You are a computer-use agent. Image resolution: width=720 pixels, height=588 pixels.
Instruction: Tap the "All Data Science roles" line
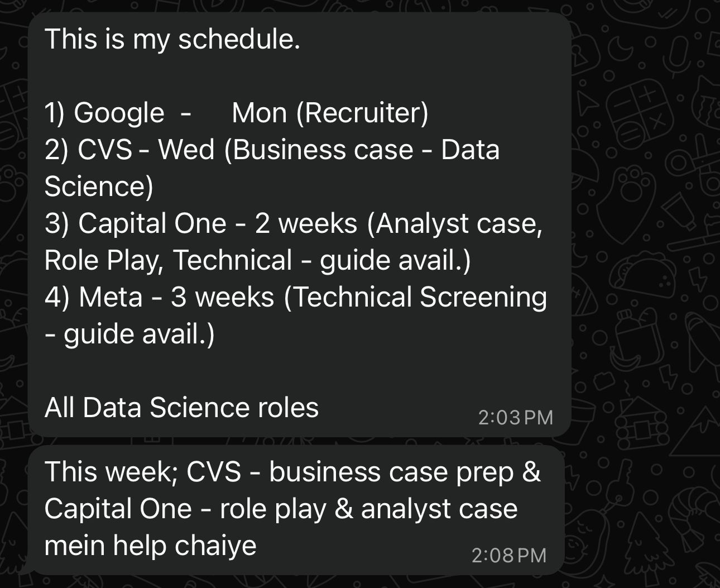(x=181, y=408)
